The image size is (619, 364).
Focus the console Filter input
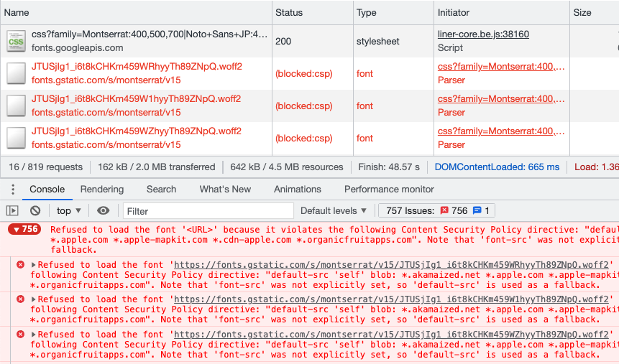click(x=208, y=211)
